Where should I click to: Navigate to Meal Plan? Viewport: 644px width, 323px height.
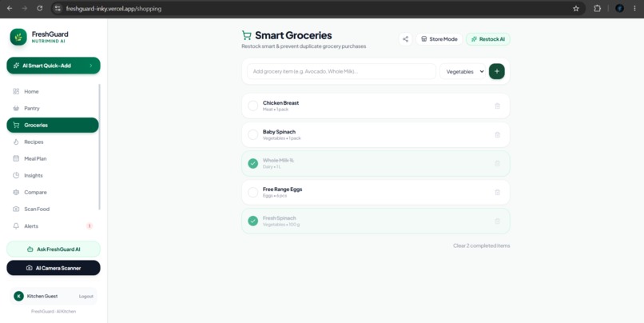click(53, 158)
